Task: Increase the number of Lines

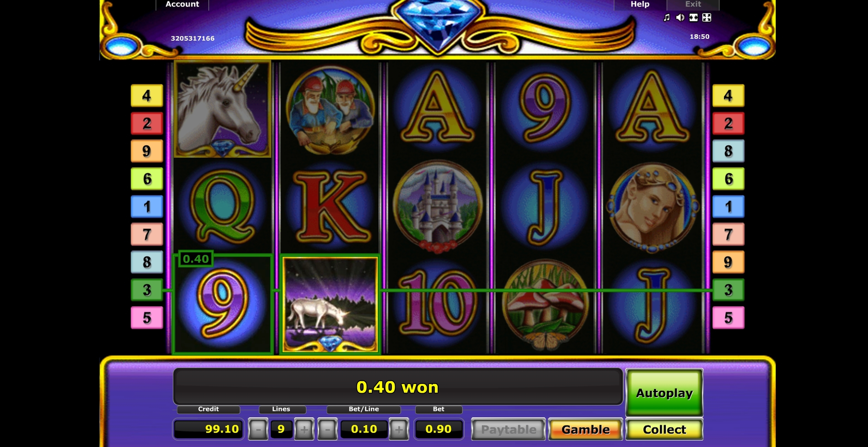Action: coord(304,429)
